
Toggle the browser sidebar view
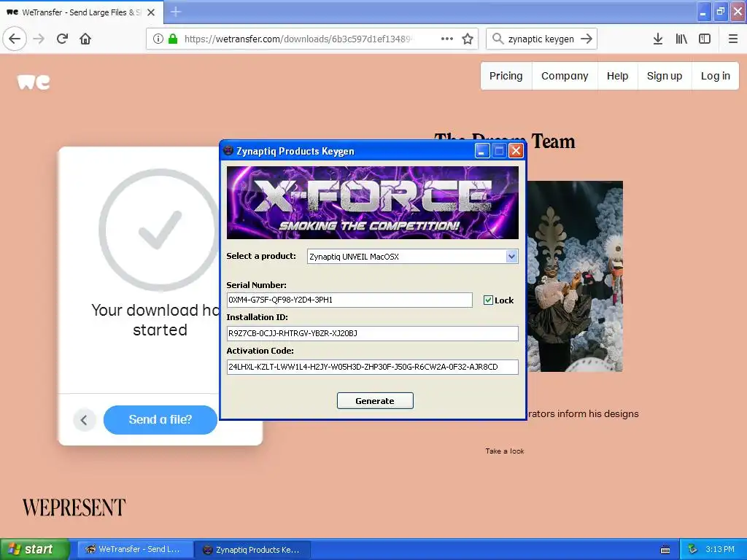point(705,39)
